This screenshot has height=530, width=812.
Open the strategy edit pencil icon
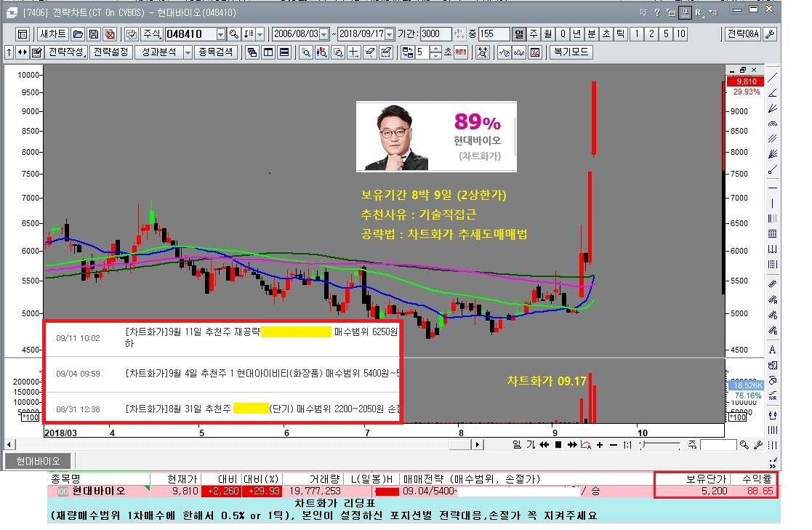click(37, 52)
